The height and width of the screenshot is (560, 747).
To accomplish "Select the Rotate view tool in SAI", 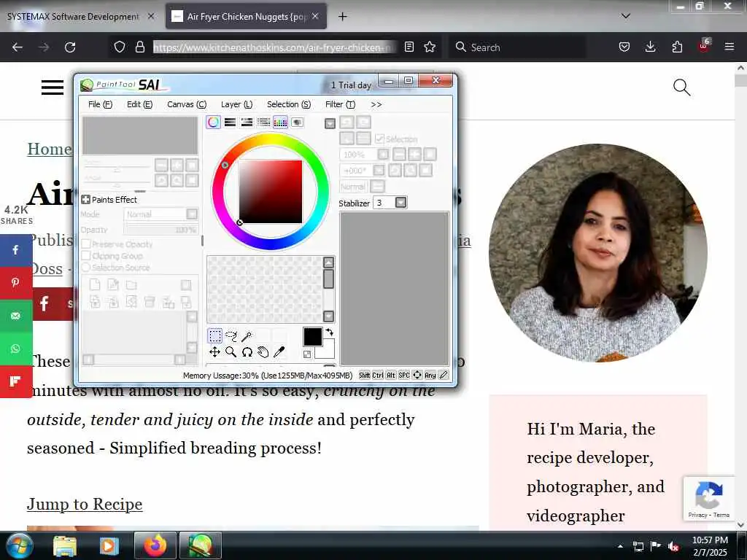I will pyautogui.click(x=247, y=352).
